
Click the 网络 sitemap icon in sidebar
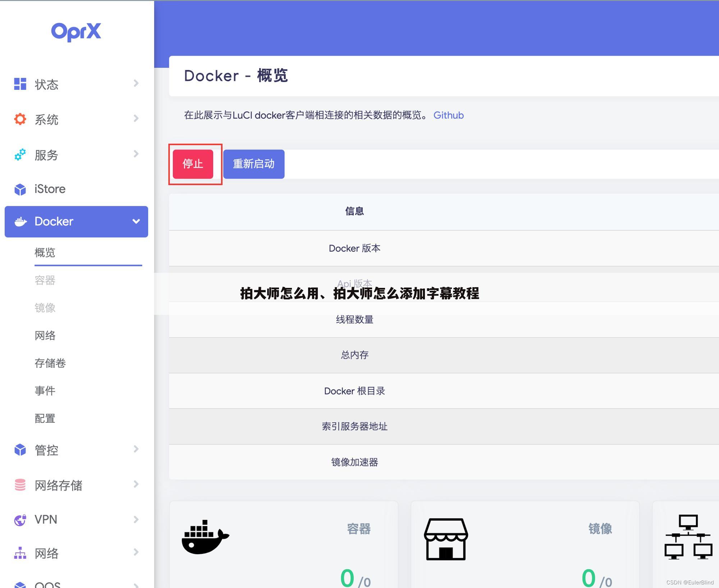point(20,553)
